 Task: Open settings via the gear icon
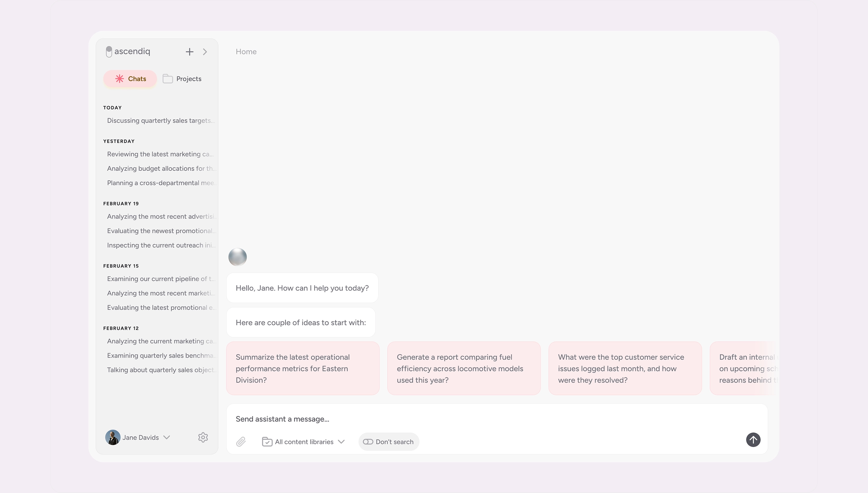click(x=203, y=437)
